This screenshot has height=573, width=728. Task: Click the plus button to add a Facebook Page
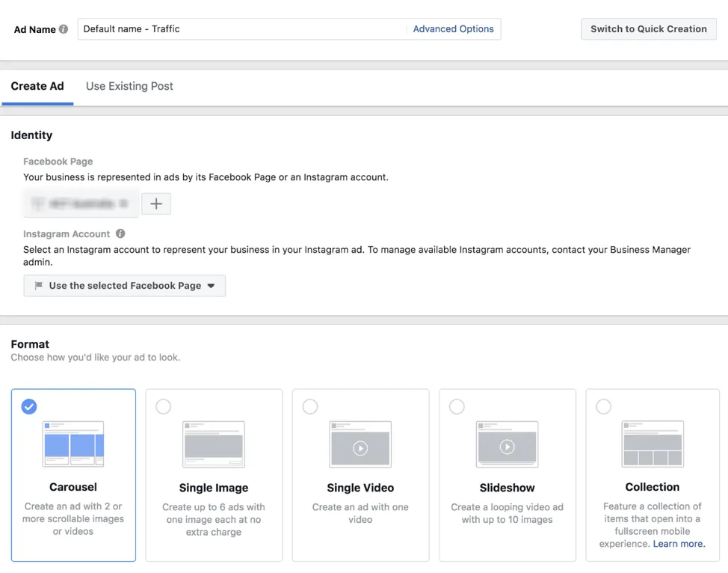pos(156,203)
